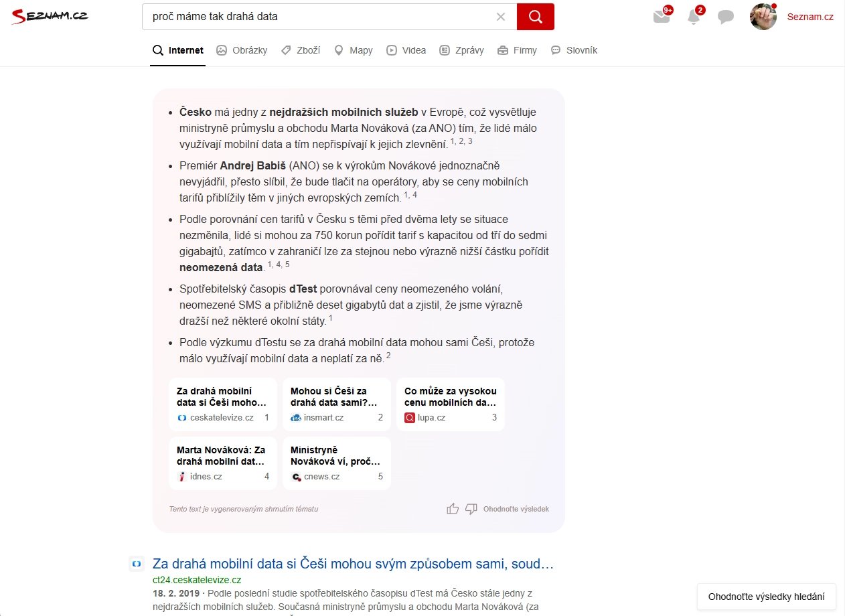Screen dimensions: 845x616
Task: Click the lupa.cz card favicon
Action: pos(410,417)
